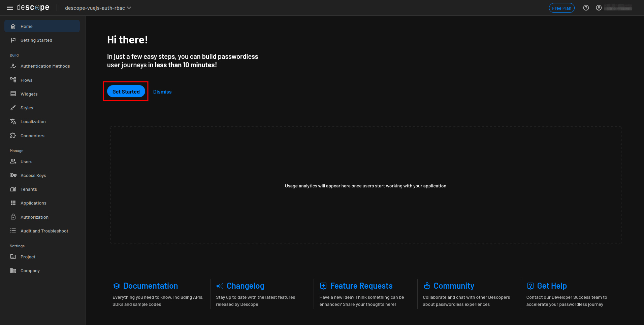Open the Community section in the footer

tap(454, 286)
